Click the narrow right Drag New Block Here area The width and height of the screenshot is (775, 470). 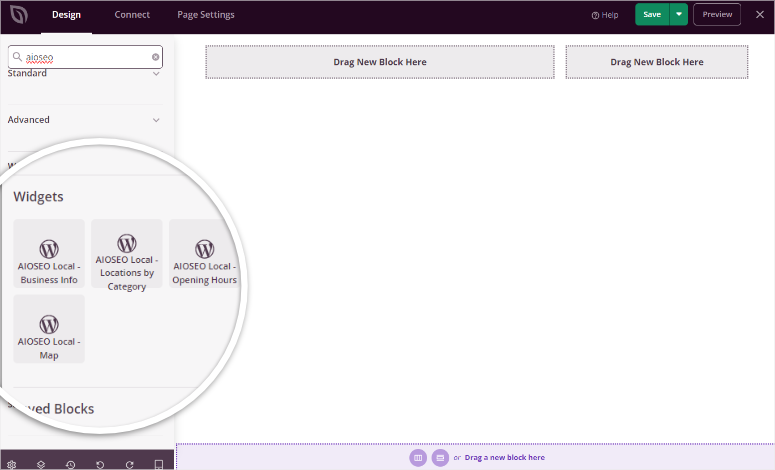pyautogui.click(x=656, y=62)
